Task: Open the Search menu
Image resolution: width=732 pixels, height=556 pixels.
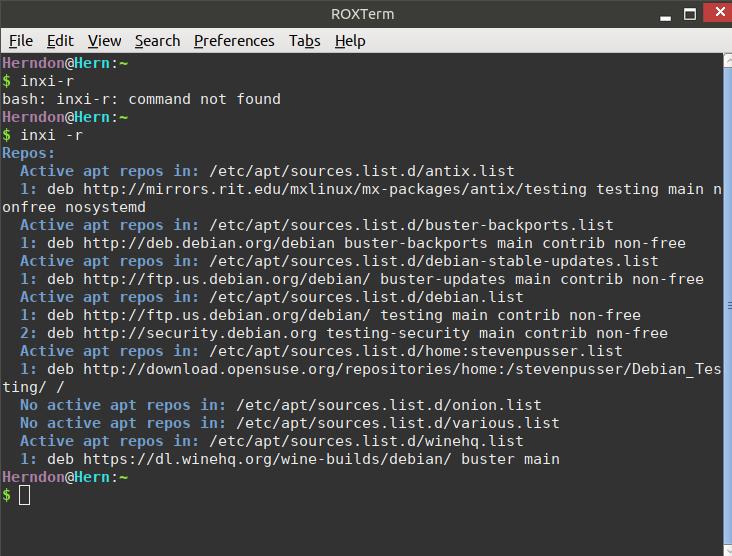Action: coord(157,41)
